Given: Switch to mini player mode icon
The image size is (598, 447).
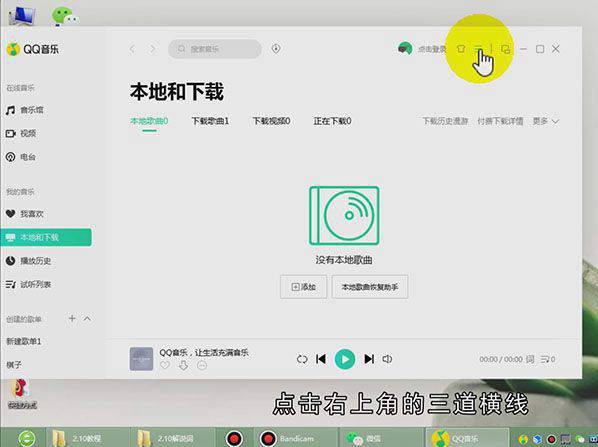Looking at the screenshot, I should [x=506, y=49].
